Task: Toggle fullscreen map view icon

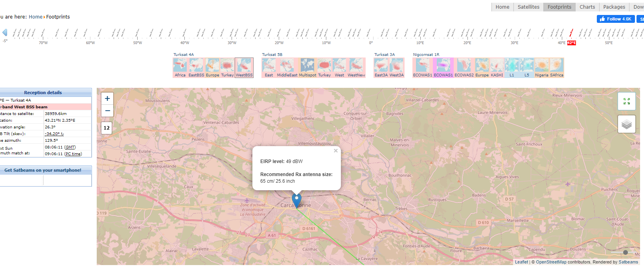Action: 627,101
